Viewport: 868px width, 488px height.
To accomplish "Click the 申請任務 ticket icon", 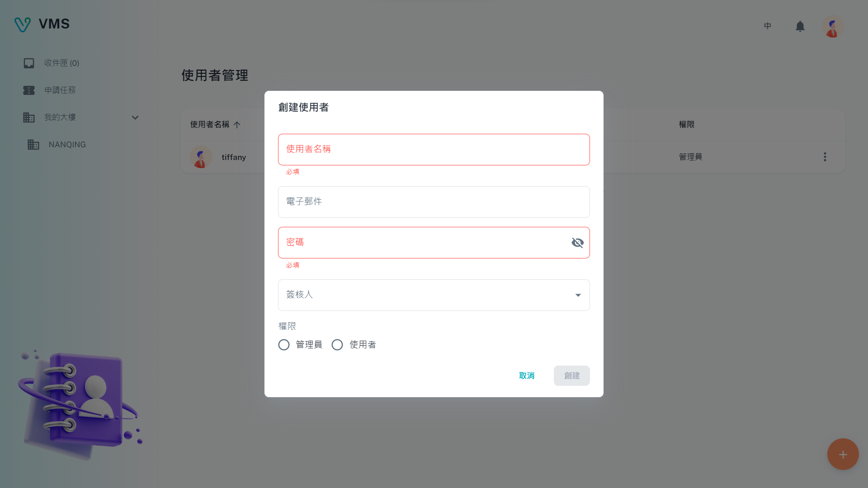I will pos(29,90).
